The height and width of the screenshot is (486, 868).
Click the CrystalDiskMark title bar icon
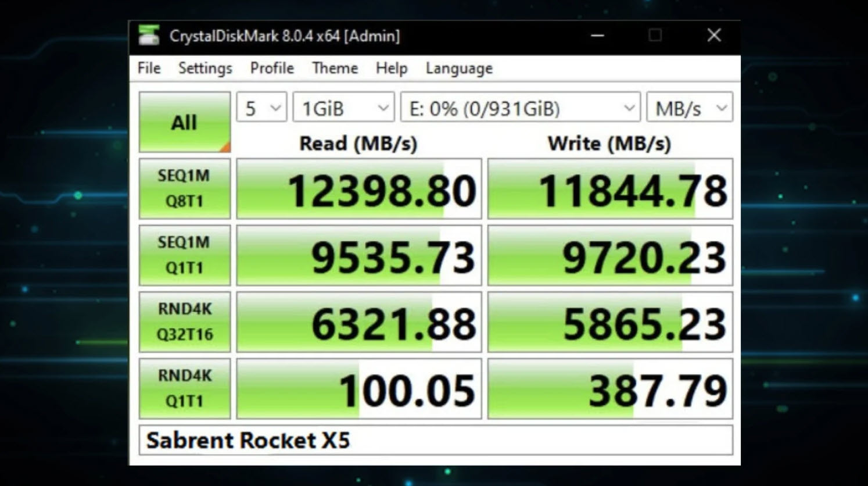pyautogui.click(x=150, y=35)
